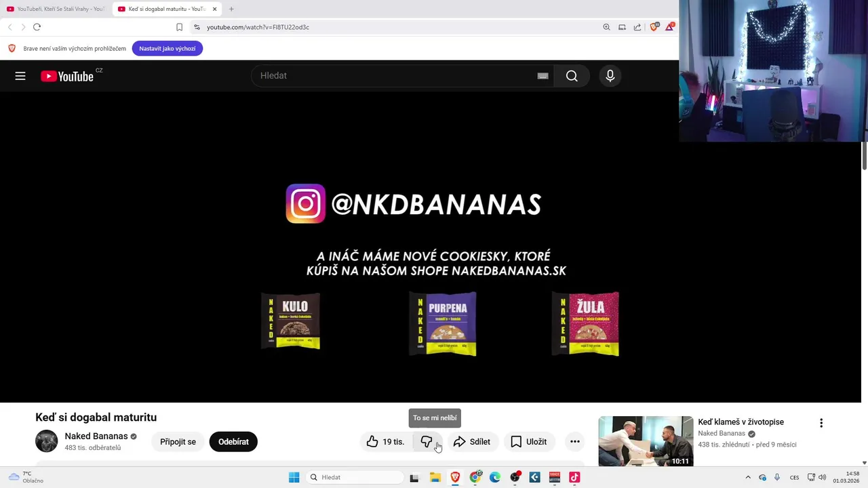Join the channel via Připojit se
Screen dimensions: 868x488
click(x=178, y=442)
